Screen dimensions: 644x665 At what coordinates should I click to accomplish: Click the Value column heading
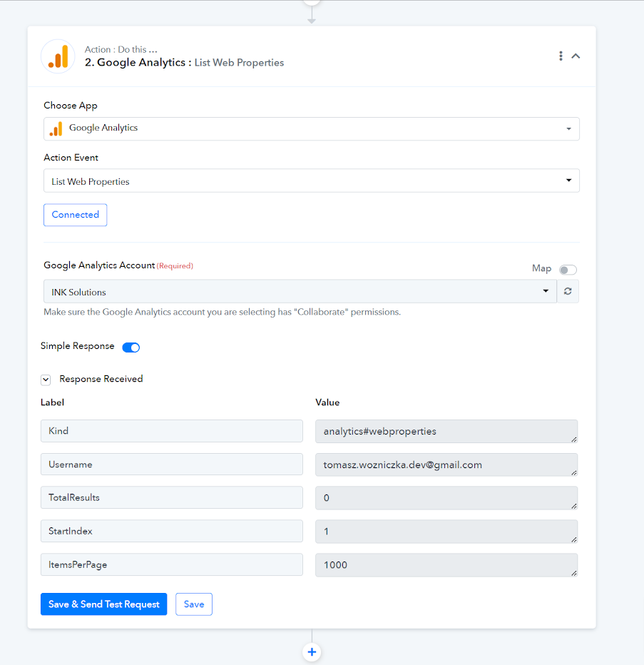click(x=327, y=402)
